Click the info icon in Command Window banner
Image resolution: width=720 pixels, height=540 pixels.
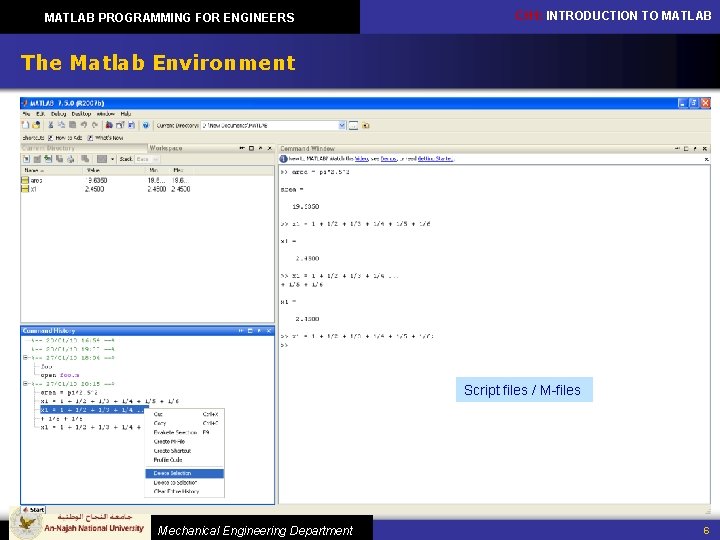tap(283, 159)
